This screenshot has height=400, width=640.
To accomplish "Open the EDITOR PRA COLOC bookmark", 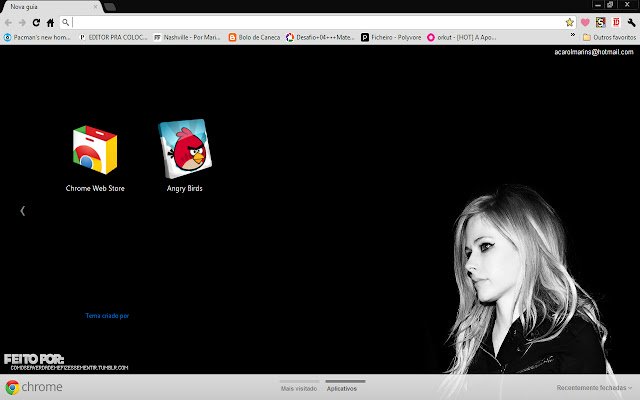I will click(x=113, y=38).
